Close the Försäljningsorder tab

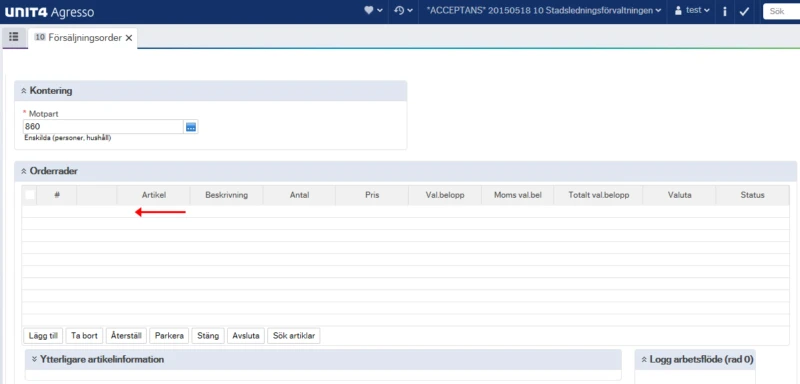pos(129,38)
